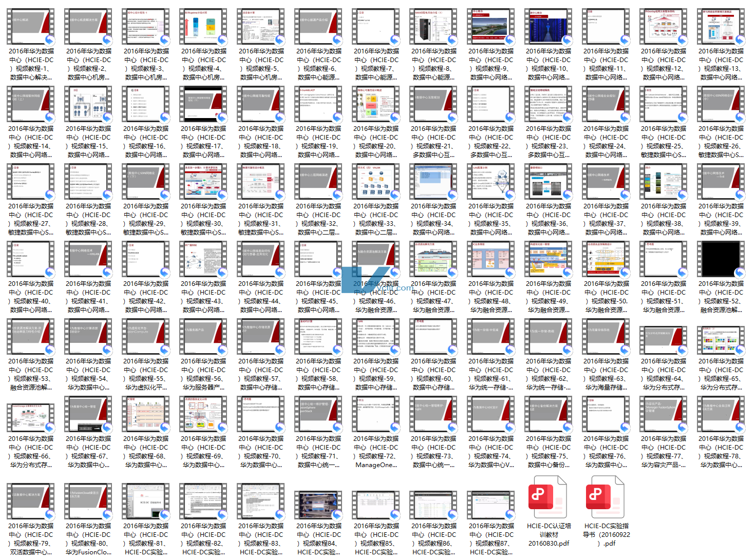Screen dimensions: 756x560
Task: Click file name '视频教程-53、融合资源池解...'
Action: tap(31, 374)
